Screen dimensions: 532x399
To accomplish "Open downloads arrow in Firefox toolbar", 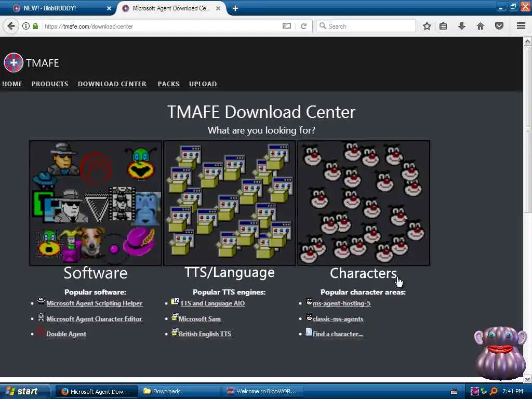I will coord(462,26).
